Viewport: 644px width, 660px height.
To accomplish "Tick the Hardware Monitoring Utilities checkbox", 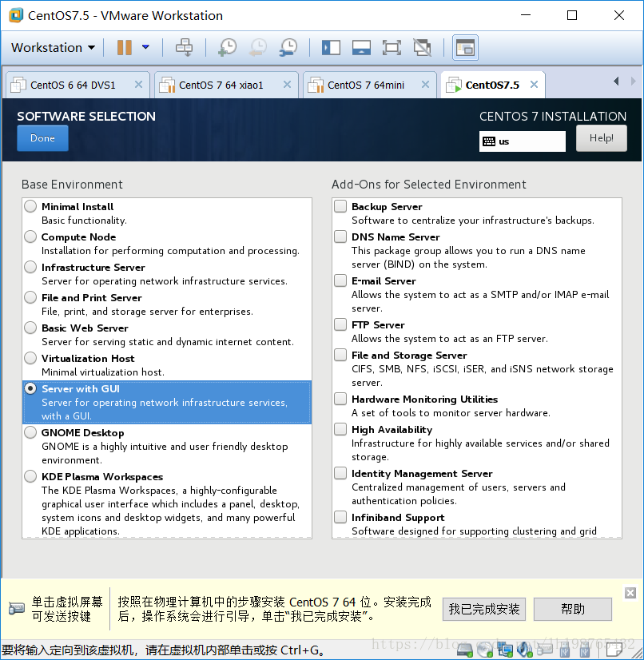I will (x=340, y=399).
